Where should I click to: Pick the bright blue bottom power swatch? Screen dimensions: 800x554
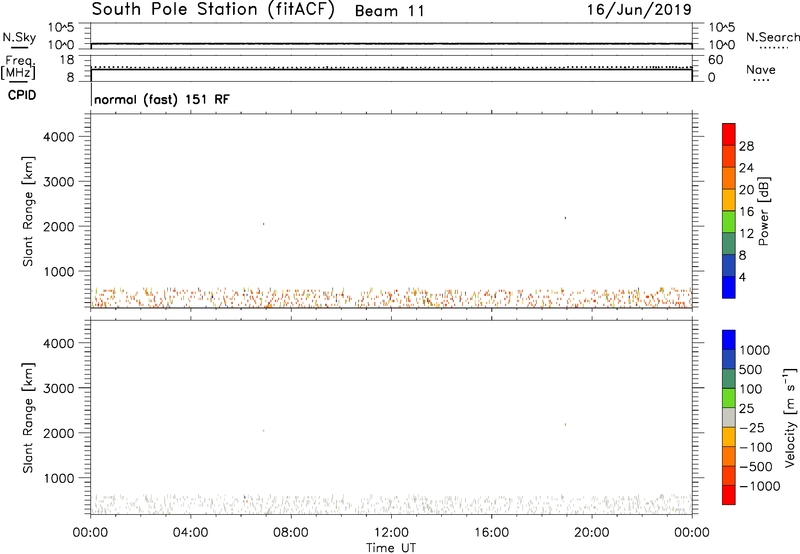pyautogui.click(x=729, y=287)
